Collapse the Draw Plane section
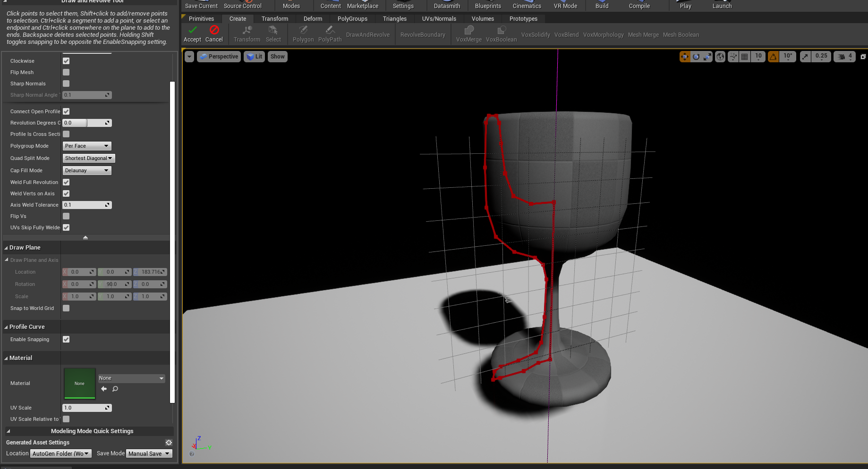 pos(6,248)
